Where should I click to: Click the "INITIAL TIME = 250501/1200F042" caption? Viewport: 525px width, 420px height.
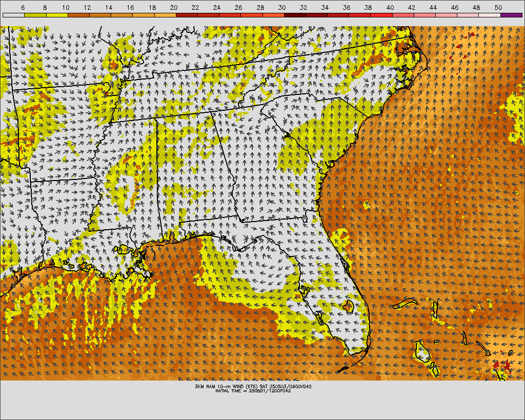253,391
